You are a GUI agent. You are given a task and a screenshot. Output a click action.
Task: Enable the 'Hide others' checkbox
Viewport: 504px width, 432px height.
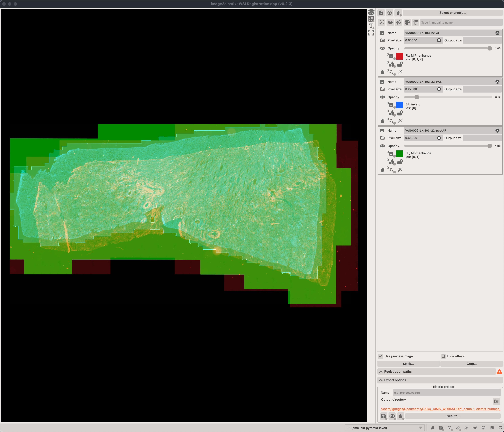tap(443, 356)
